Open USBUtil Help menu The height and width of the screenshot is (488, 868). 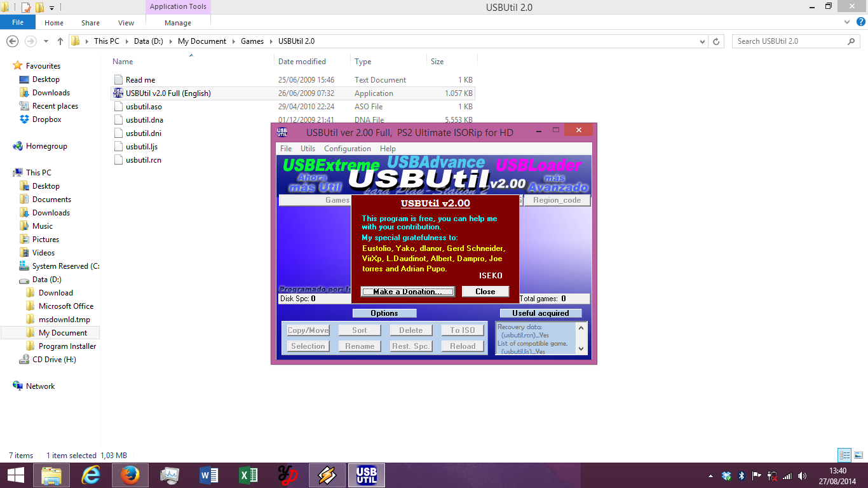tap(388, 149)
